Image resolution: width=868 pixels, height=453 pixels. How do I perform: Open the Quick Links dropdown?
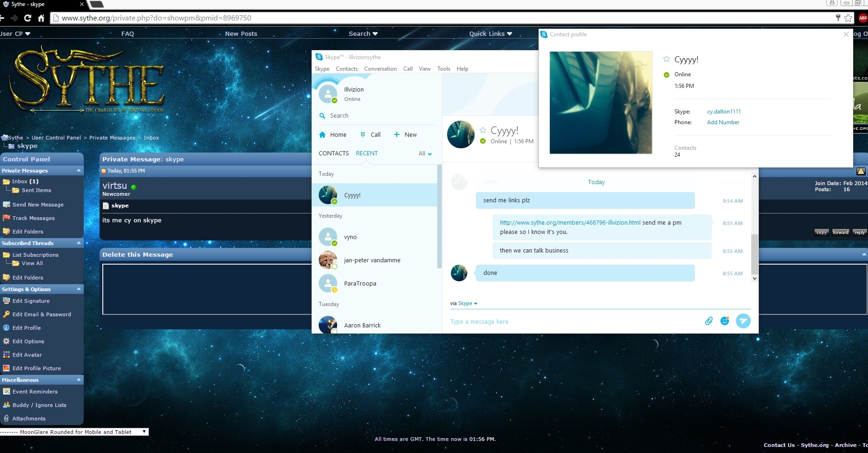(x=491, y=33)
